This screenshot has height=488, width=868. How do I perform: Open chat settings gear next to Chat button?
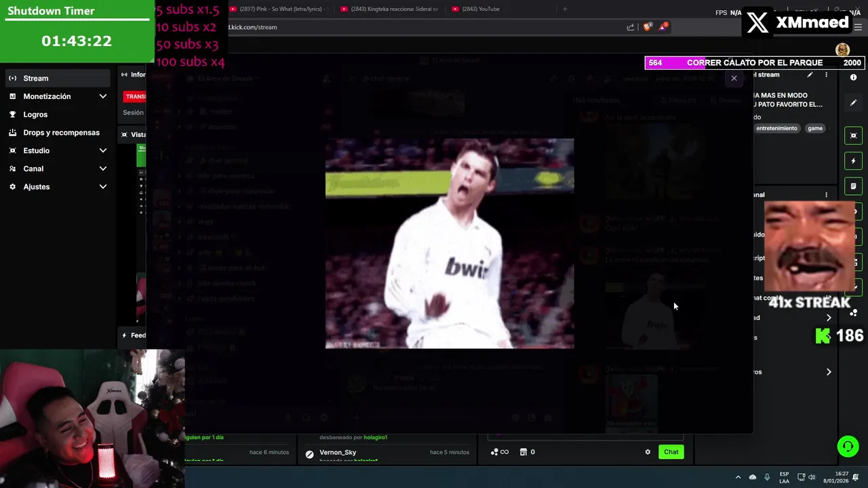648,452
